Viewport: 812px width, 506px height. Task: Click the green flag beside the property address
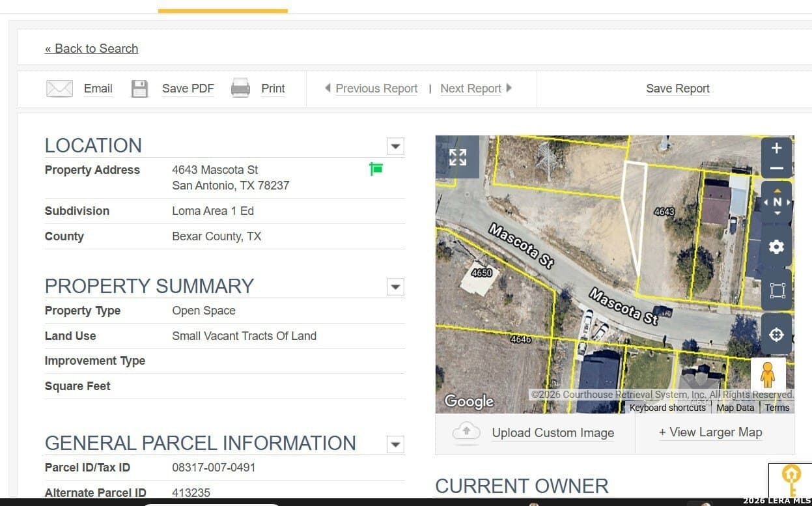pos(376,169)
